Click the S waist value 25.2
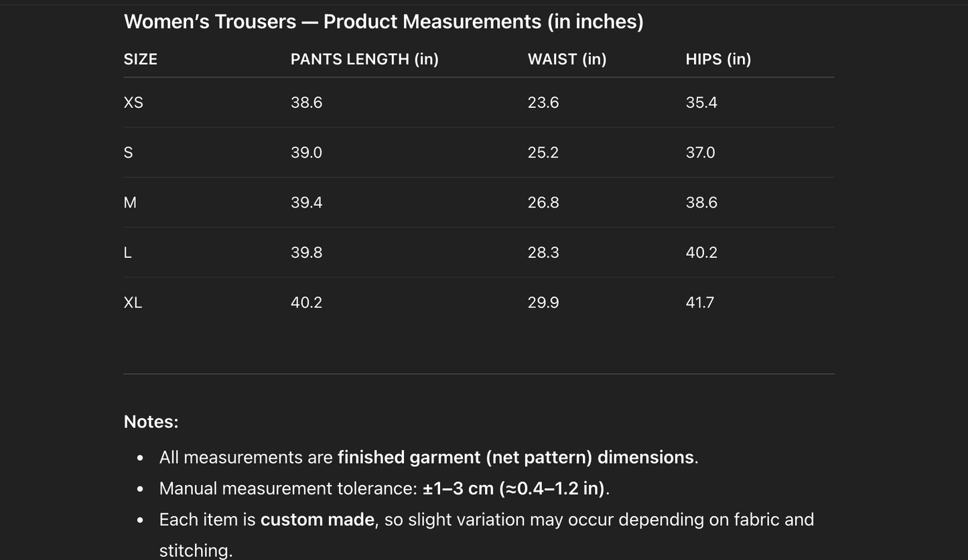Image resolution: width=968 pixels, height=560 pixels. tap(543, 153)
